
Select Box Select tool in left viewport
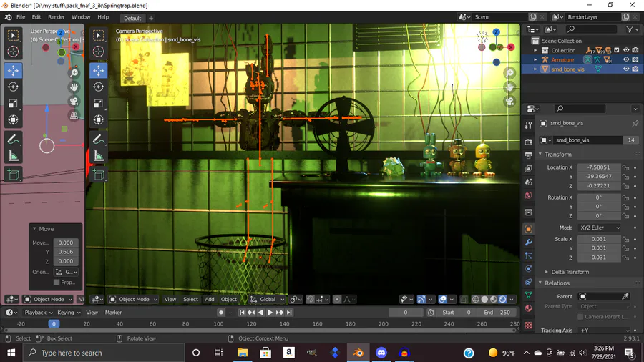(x=13, y=35)
